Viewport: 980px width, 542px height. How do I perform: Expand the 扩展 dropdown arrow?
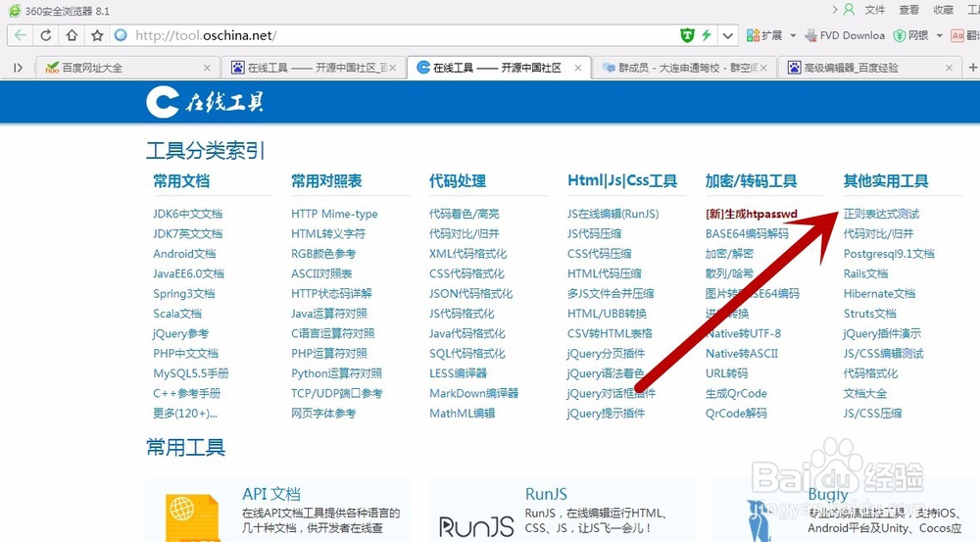793,35
